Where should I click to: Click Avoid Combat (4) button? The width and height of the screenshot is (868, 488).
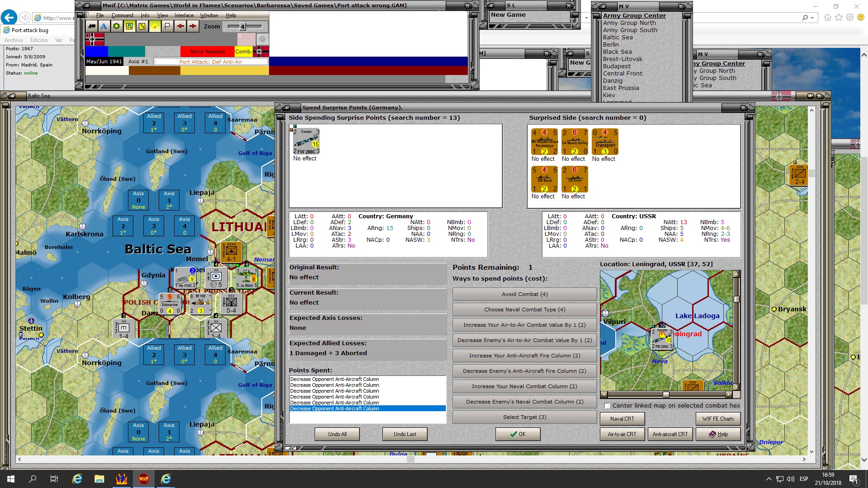[x=524, y=294]
